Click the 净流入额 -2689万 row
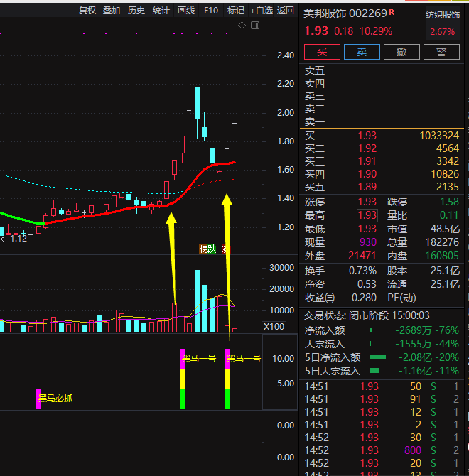Screen dimensions: 469x476 point(382,330)
